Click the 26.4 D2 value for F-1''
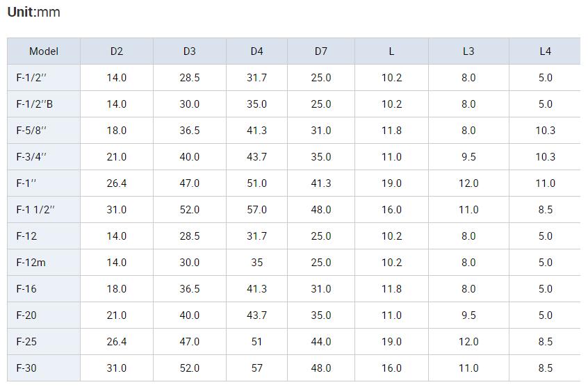 [117, 183]
